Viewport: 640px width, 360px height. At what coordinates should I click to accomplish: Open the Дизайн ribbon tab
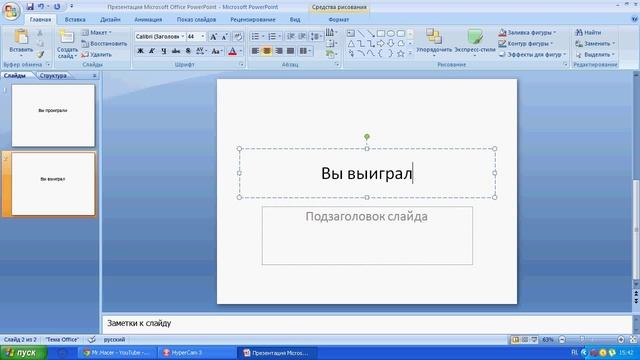(110, 19)
